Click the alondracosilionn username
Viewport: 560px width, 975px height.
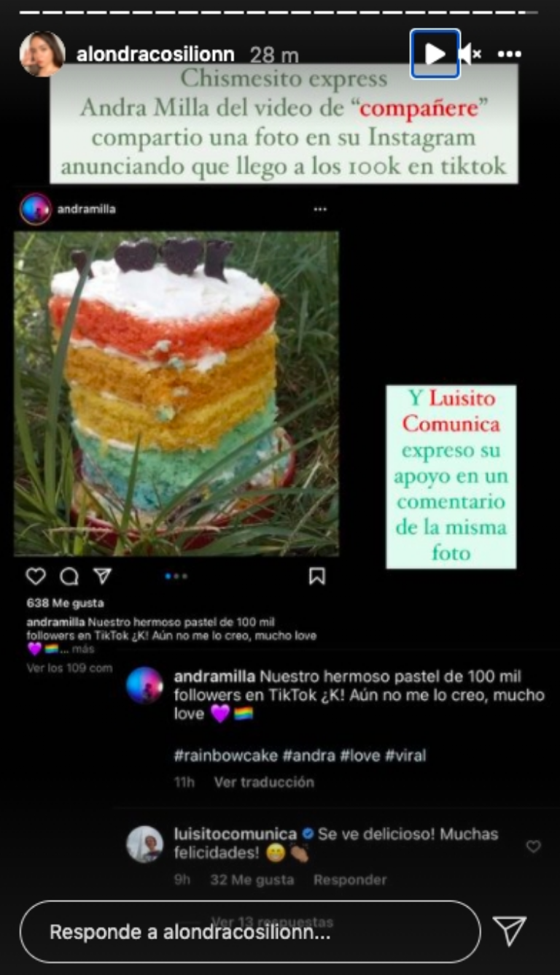pos(155,55)
